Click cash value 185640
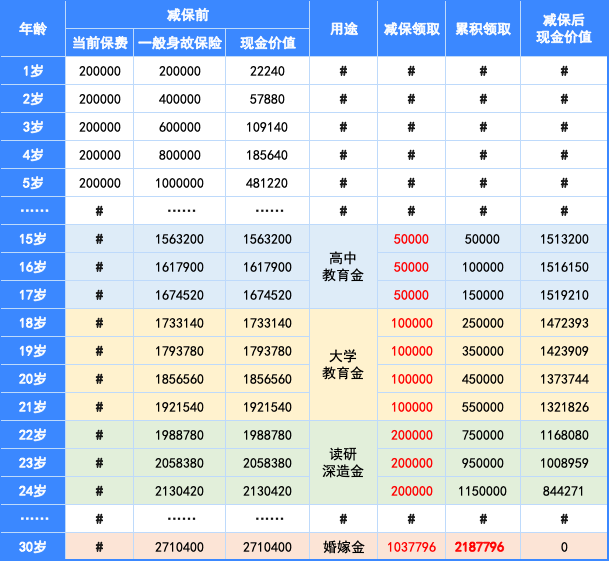609x561 pixels. (x=267, y=155)
